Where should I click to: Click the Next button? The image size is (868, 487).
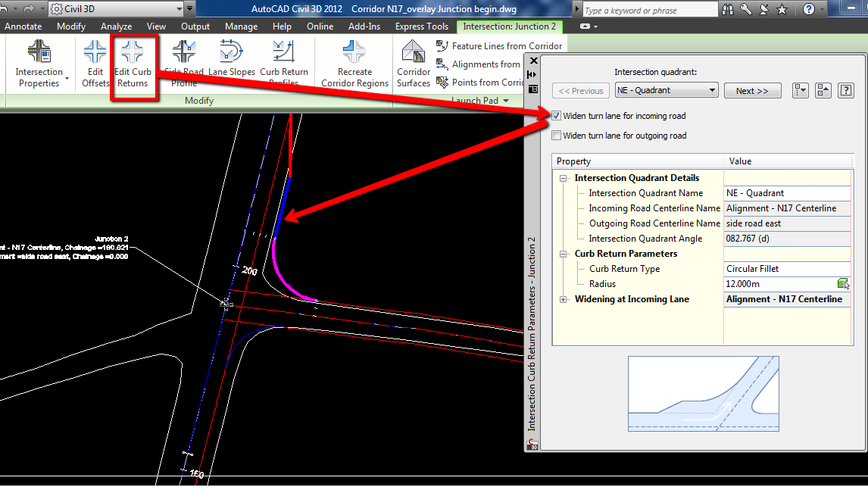click(752, 90)
